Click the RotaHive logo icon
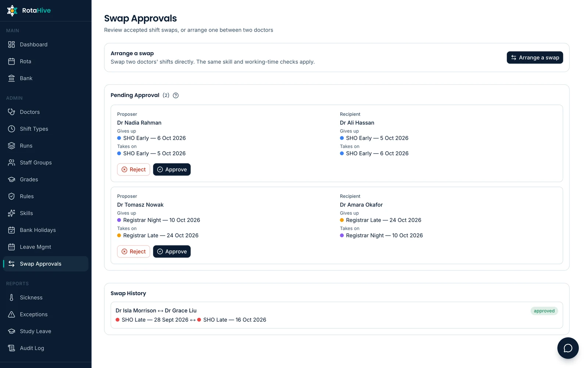 tap(12, 11)
